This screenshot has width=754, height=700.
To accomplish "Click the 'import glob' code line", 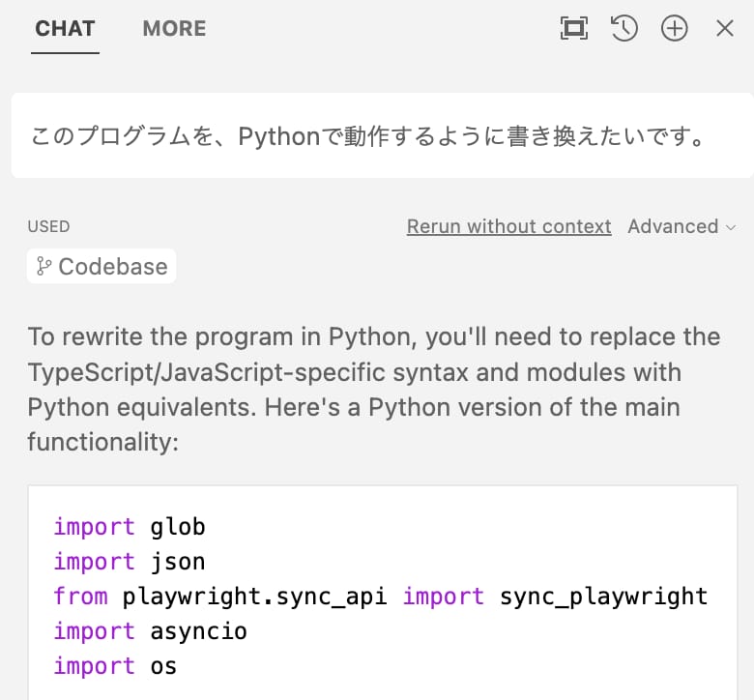I will click(x=130, y=527).
